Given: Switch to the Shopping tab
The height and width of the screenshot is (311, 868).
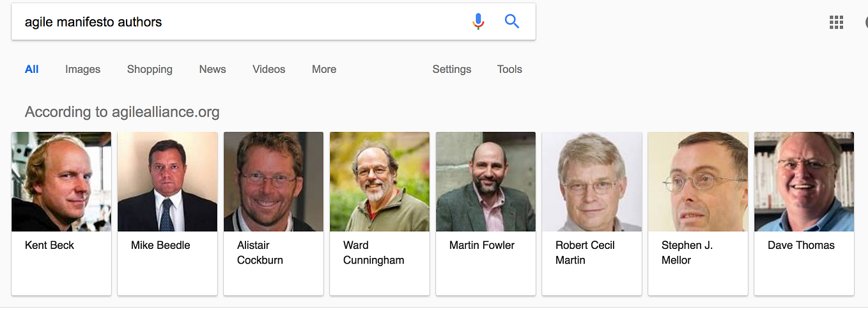Looking at the screenshot, I should pyautogui.click(x=150, y=69).
